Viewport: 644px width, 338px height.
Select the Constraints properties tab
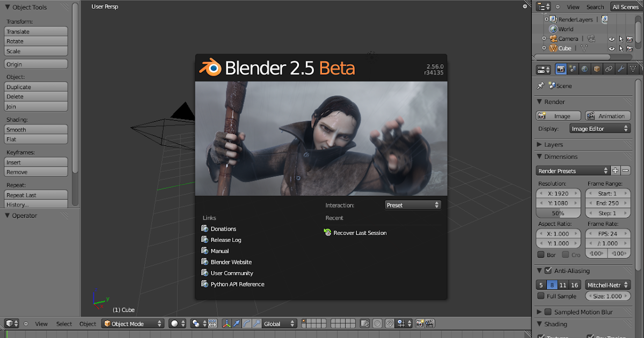(x=609, y=69)
